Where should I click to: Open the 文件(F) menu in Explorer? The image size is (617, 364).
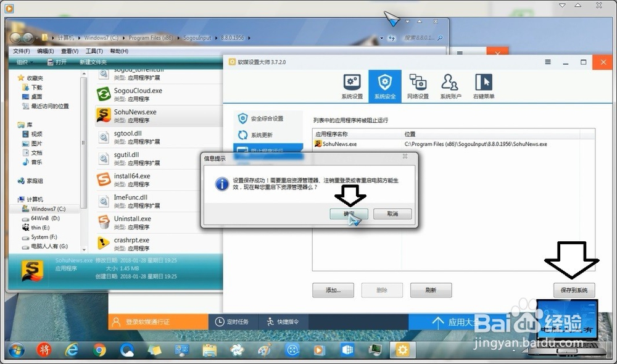pyautogui.click(x=21, y=51)
